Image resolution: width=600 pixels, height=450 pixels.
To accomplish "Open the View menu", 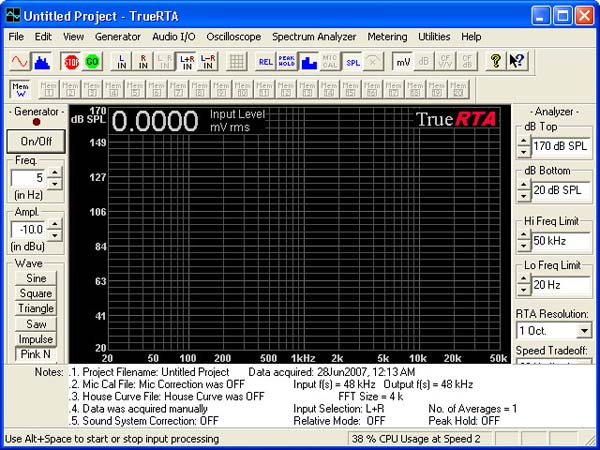I will (73, 37).
